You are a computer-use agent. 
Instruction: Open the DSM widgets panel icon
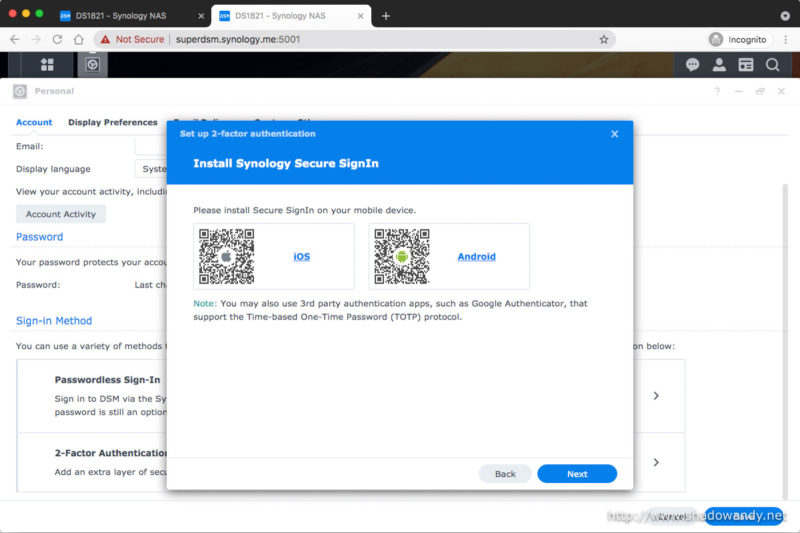click(745, 65)
